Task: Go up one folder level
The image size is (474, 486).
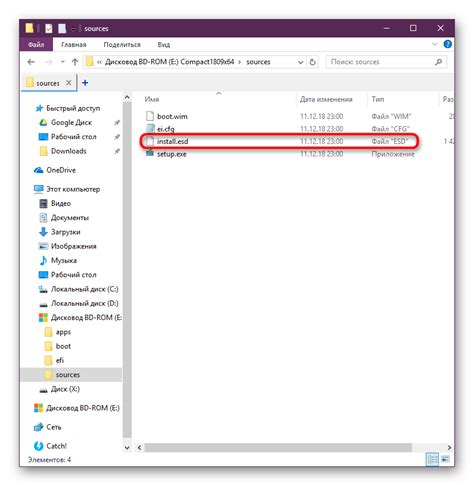Action: tap(75, 62)
